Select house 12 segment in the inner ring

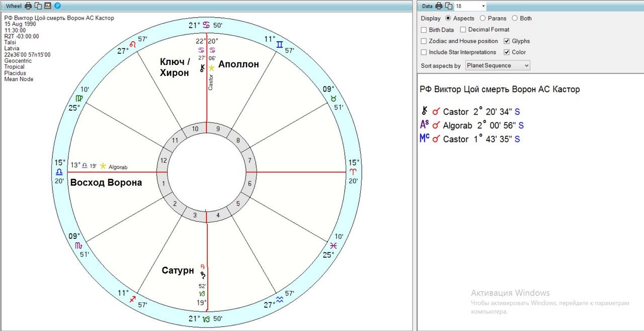(163, 160)
